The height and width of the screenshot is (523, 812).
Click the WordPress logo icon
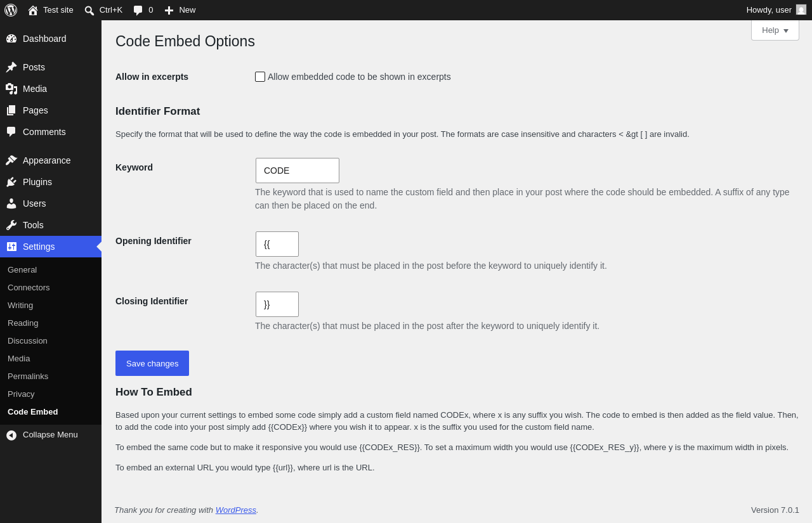point(11,10)
